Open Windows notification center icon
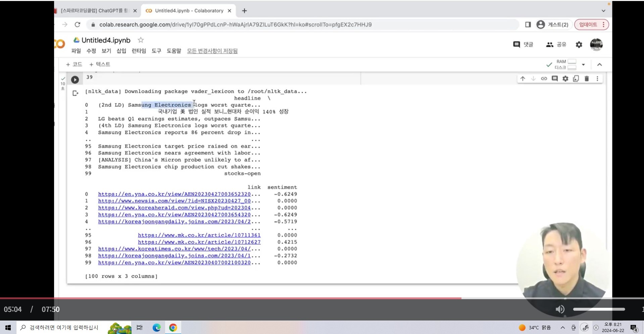Image resolution: width=644 pixels, height=334 pixels. click(x=634, y=328)
